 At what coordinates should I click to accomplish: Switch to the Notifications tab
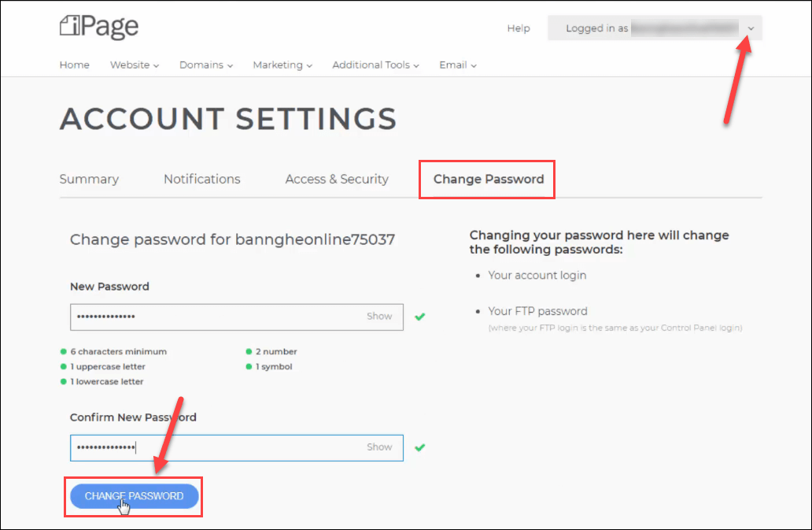[202, 180]
